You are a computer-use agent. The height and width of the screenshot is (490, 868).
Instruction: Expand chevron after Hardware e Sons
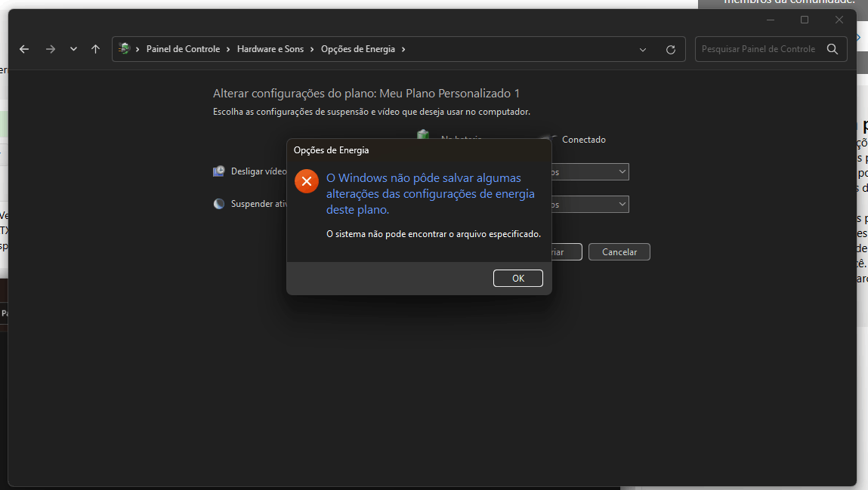coord(312,49)
